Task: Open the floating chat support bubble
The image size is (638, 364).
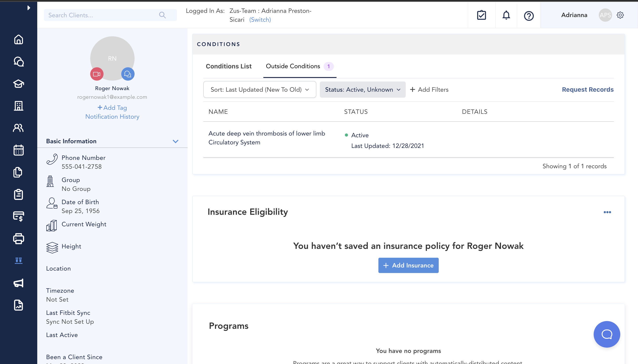Action: (x=607, y=334)
